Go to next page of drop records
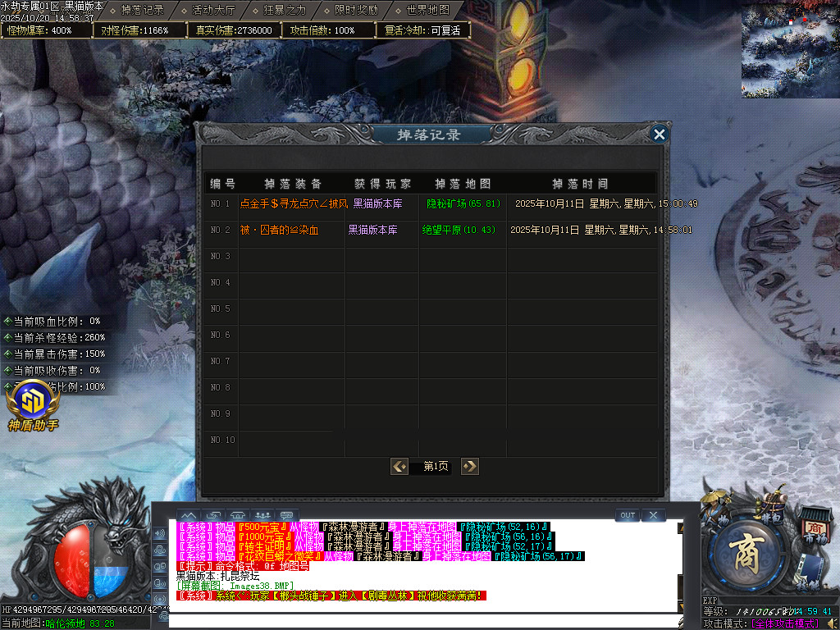 (469, 466)
